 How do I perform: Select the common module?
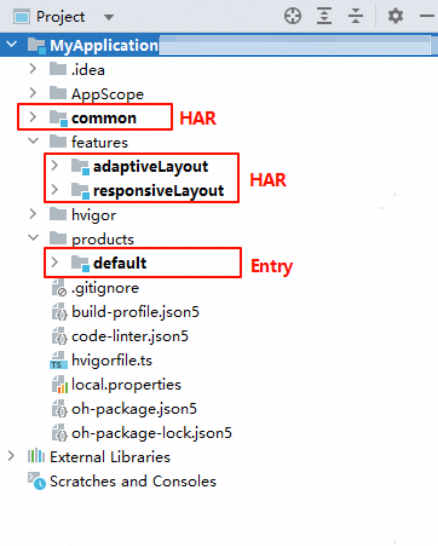[104, 118]
